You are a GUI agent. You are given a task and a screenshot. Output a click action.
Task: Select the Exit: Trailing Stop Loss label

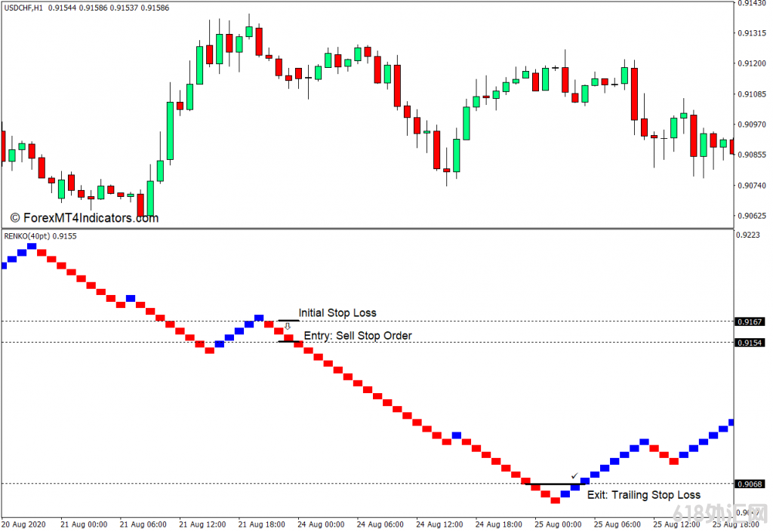pos(643,495)
